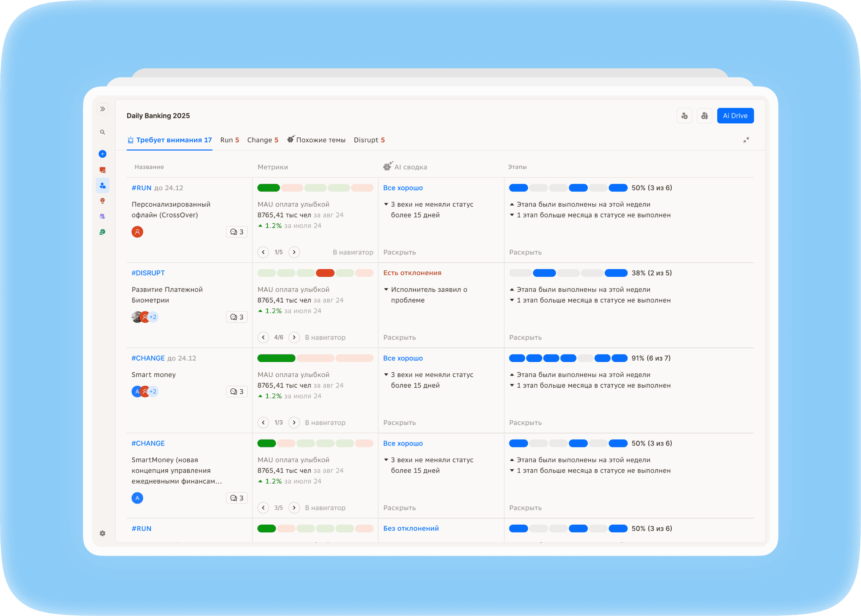The image size is (861, 616).
Task: Open comments on Smart money row
Action: point(237,392)
